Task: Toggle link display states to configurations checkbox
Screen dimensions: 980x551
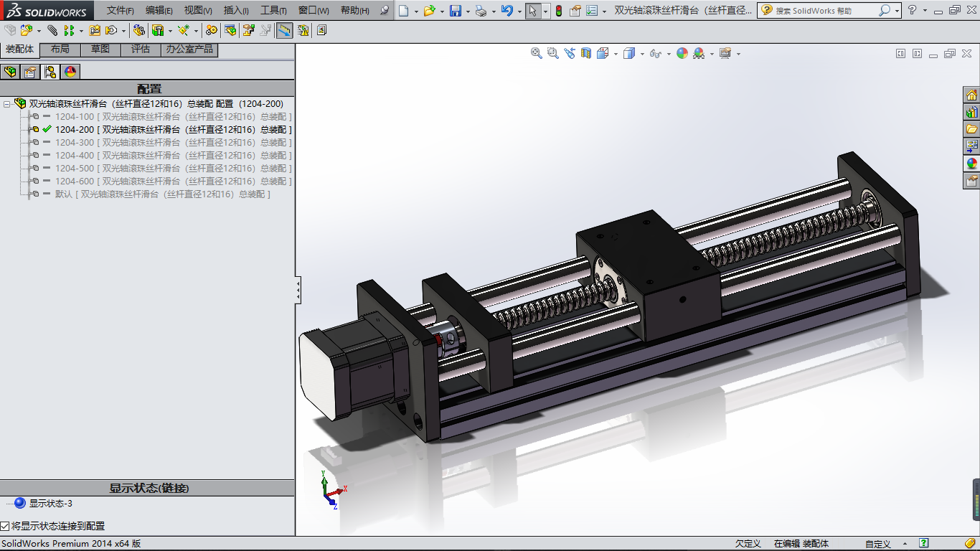Action: (x=5, y=526)
